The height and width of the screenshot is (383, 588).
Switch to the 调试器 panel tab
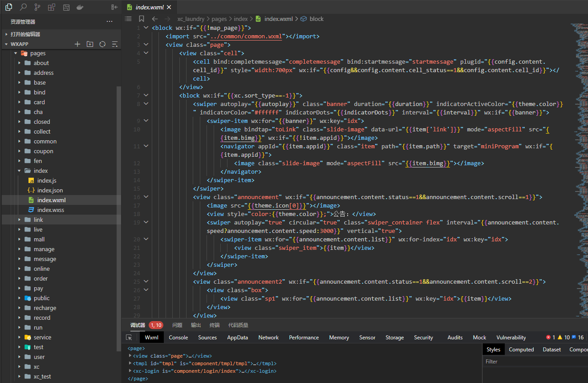138,325
